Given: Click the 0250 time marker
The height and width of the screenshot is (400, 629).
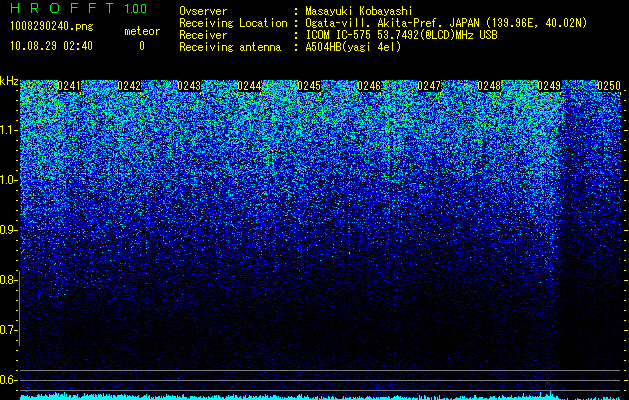Looking at the screenshot, I should pos(609,86).
